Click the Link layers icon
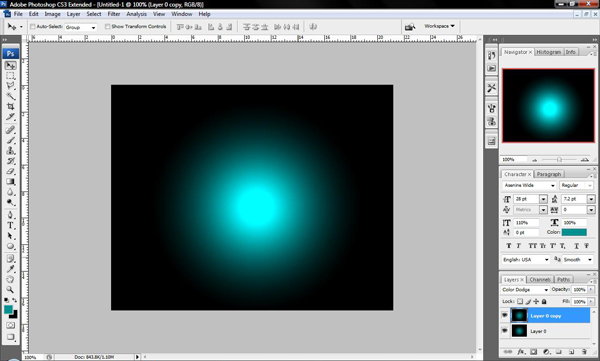The height and width of the screenshot is (361, 600). click(x=508, y=351)
